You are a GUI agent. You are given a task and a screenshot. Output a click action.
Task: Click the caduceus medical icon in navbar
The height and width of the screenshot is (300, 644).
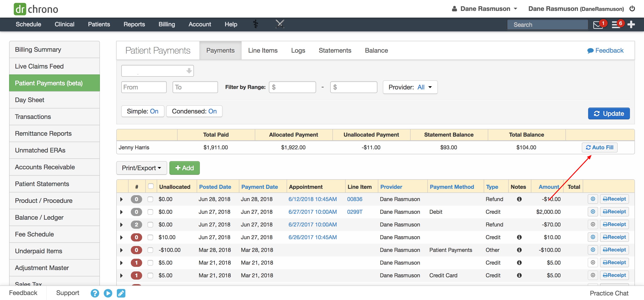(x=255, y=24)
